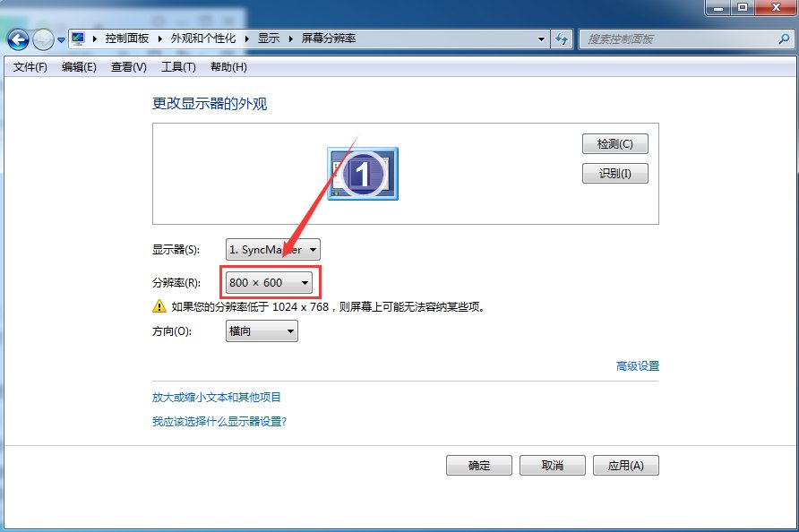Viewport: 799px width, 532px height.
Task: Click the back navigation arrow
Action: 18,39
